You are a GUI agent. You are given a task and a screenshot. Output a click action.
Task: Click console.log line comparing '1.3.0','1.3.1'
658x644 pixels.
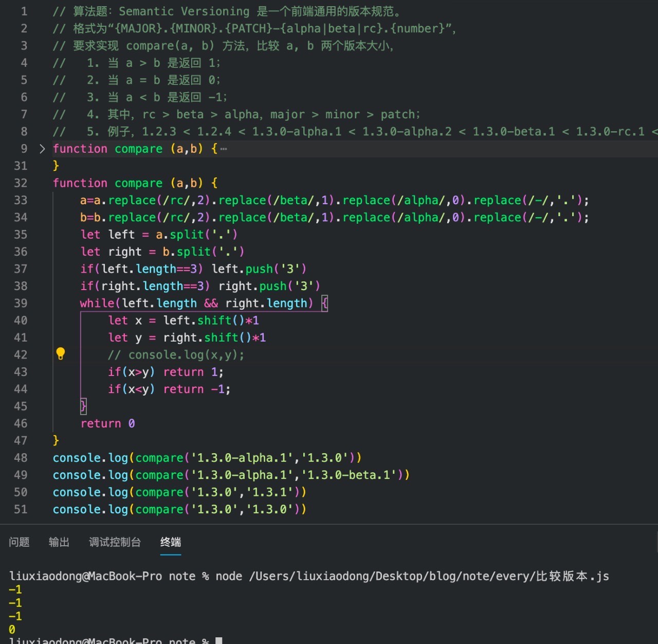(x=179, y=492)
